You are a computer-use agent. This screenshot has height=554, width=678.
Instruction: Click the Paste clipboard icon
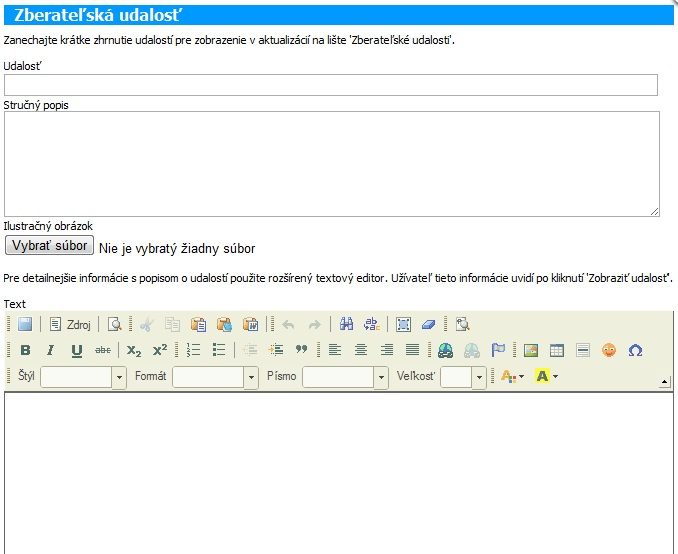198,324
